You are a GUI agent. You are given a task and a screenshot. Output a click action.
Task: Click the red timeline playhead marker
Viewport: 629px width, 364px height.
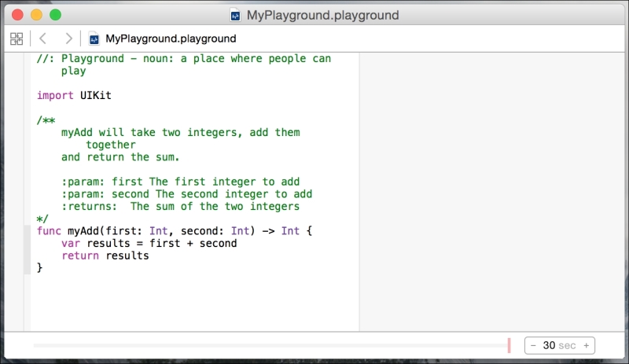509,345
